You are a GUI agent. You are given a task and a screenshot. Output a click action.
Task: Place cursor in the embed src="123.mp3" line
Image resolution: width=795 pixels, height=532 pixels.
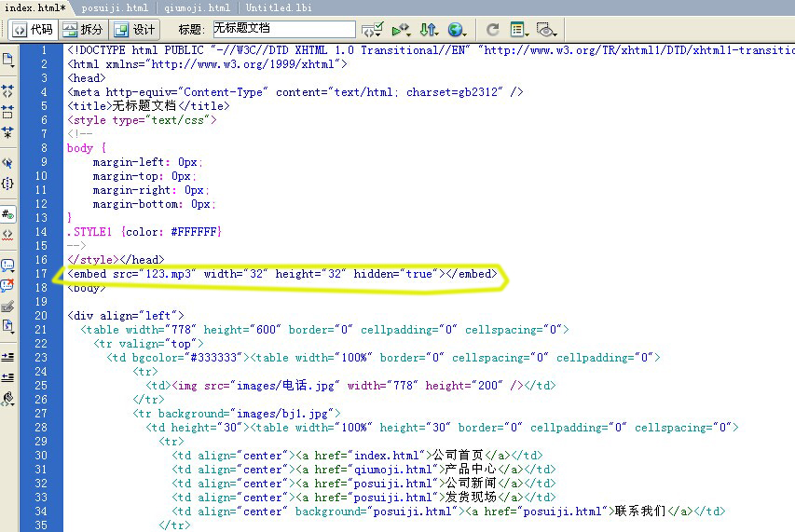(x=282, y=274)
